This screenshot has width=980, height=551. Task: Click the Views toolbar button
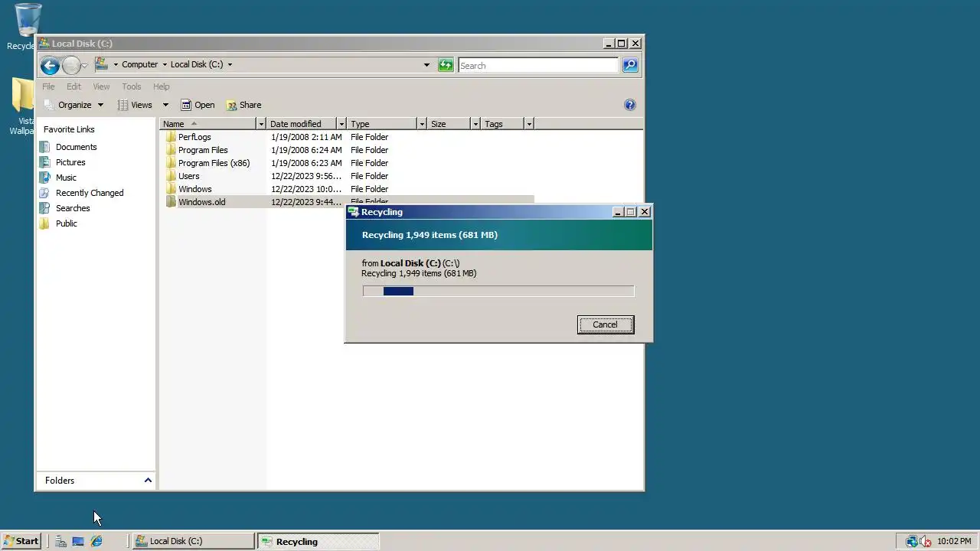point(135,105)
